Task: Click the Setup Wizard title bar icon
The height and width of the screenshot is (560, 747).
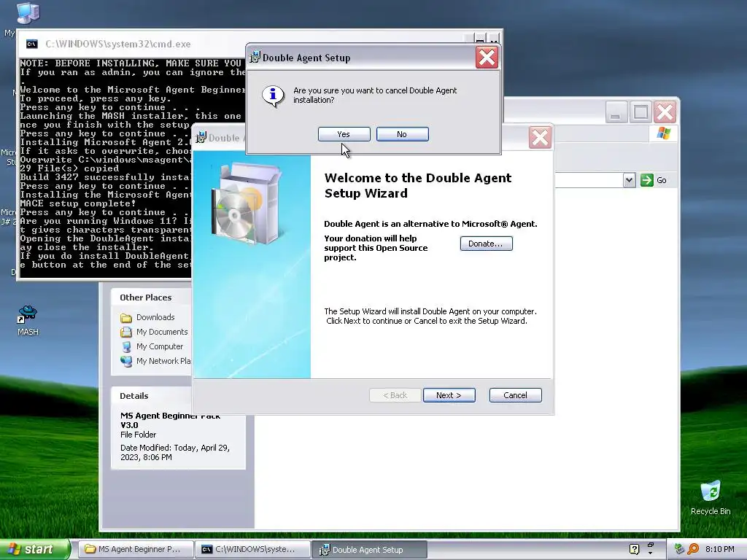Action: pos(201,138)
